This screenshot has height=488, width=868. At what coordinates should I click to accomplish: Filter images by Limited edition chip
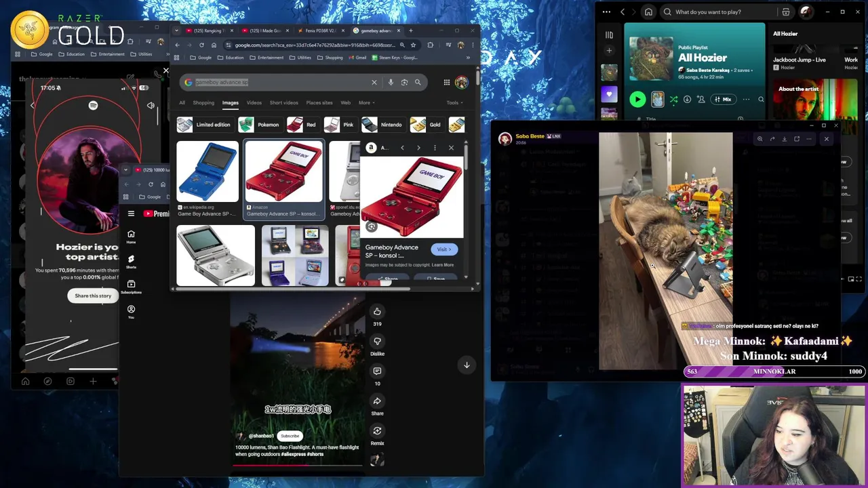tap(205, 125)
